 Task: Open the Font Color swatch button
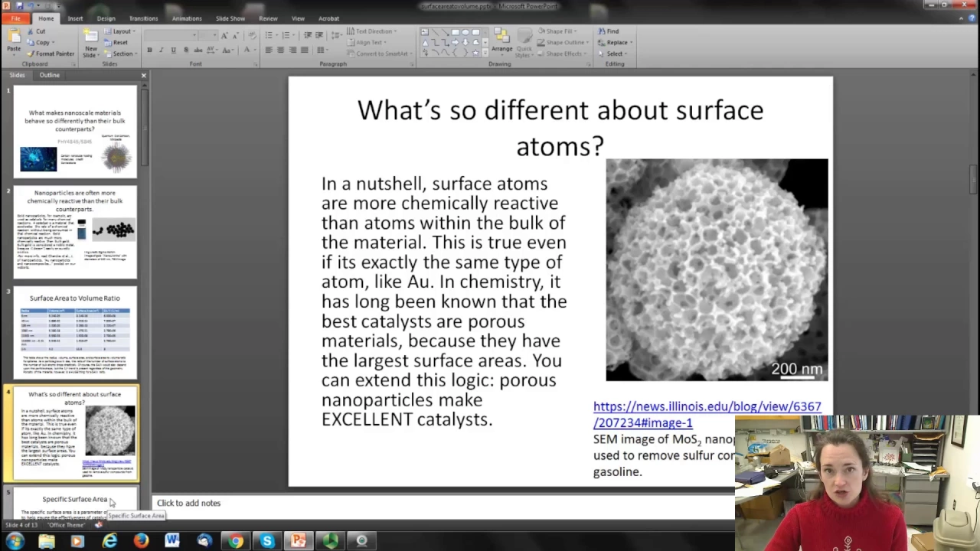[247, 51]
